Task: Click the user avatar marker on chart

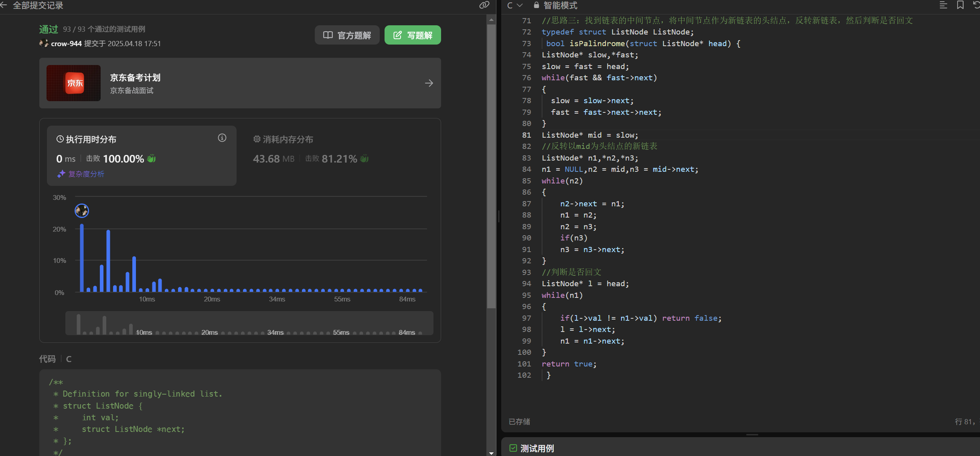Action: [x=82, y=210]
